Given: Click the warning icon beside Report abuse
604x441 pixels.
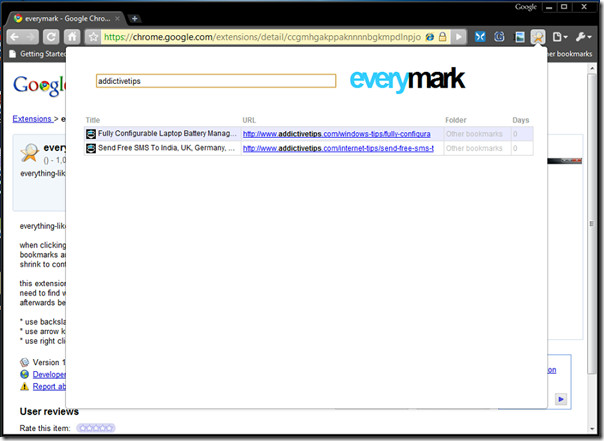Looking at the screenshot, I should (24, 386).
